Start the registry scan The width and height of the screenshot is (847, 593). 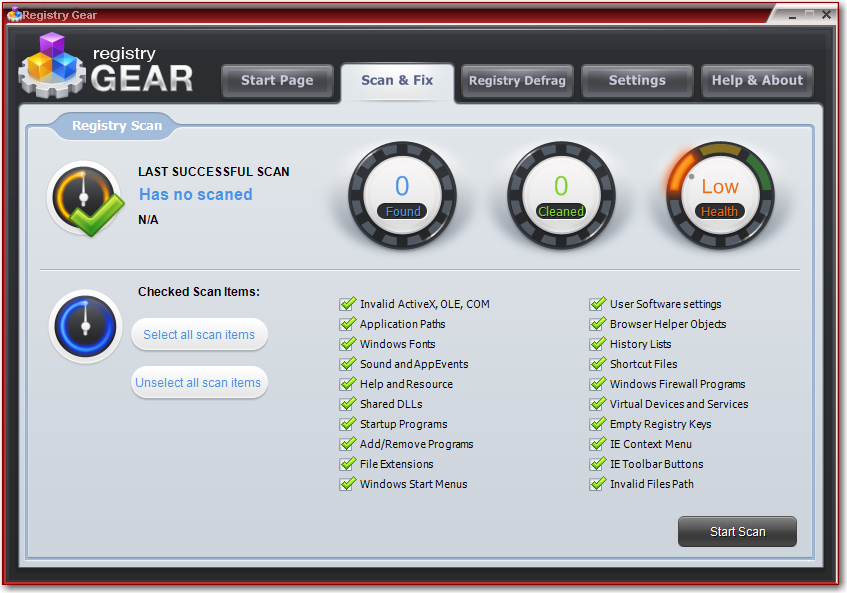(x=737, y=531)
